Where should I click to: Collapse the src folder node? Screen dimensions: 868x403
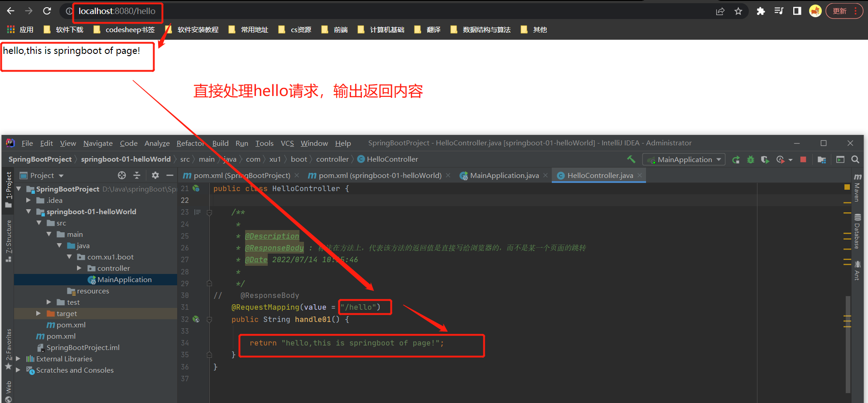tap(39, 223)
